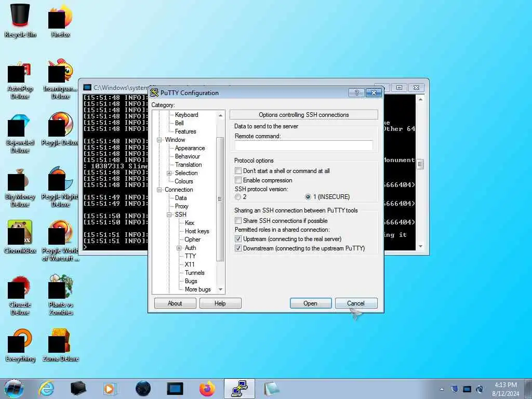Open Firefox from the taskbar
Viewport: 532px width, 399px height.
[x=207, y=389]
